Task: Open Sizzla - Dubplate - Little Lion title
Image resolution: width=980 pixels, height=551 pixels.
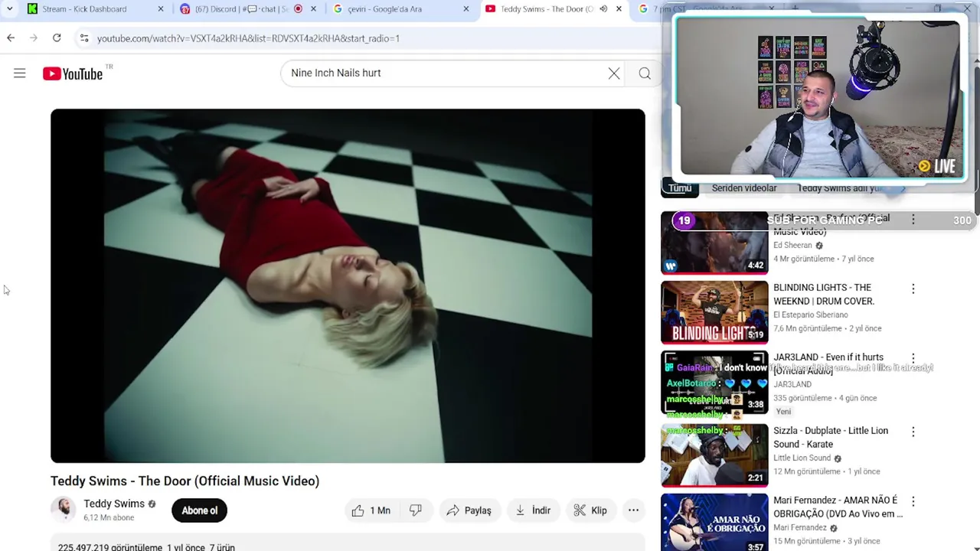Action: (x=831, y=437)
